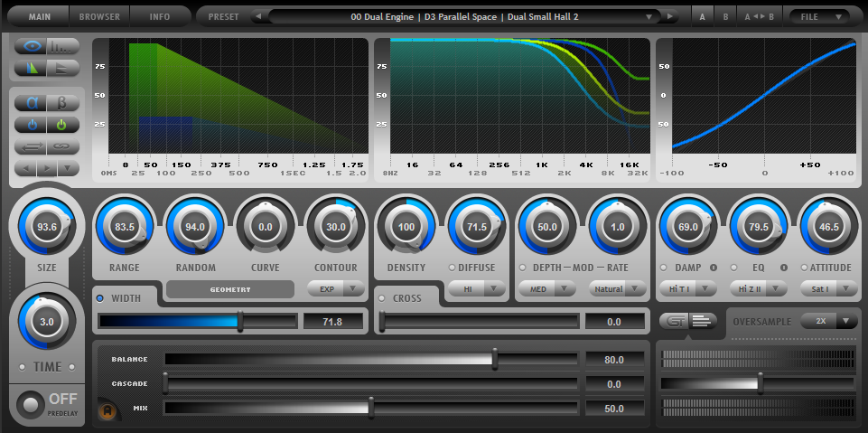
Task: Click the CURVE knob value 0.0
Action: point(266,227)
